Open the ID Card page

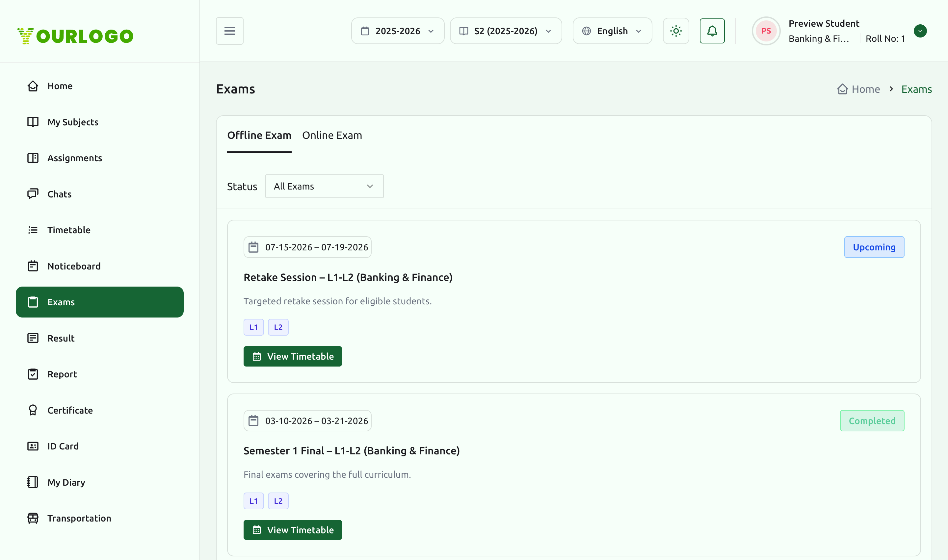100,446
